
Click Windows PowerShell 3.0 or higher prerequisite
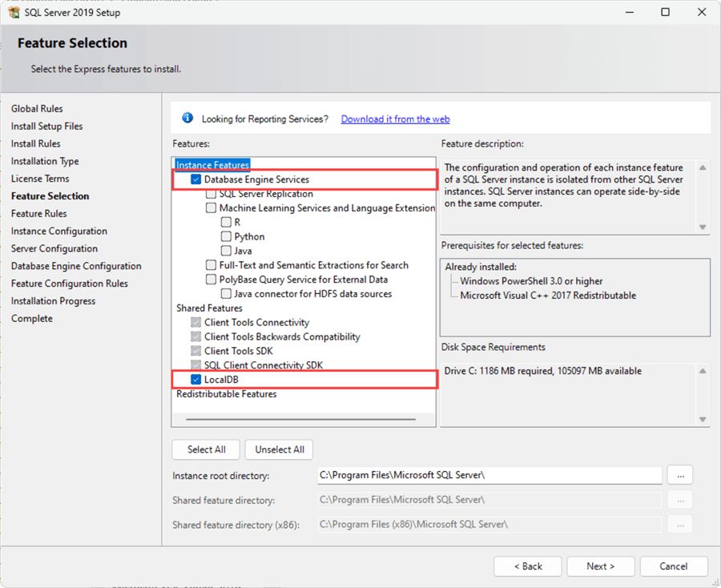(x=531, y=281)
